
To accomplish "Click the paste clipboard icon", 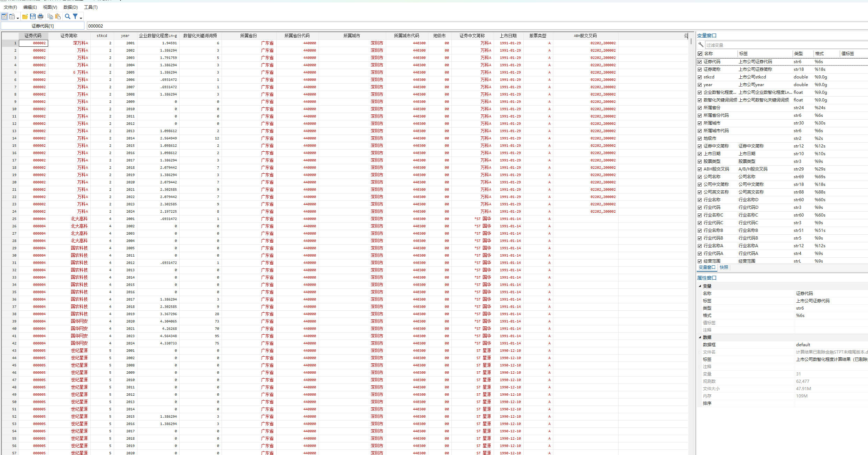I will tap(58, 16).
